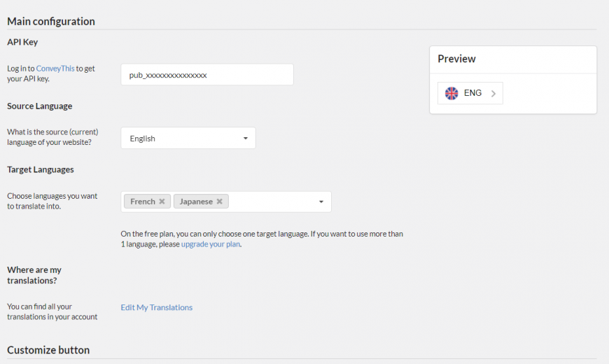Select the Japanese tag label

click(x=196, y=201)
